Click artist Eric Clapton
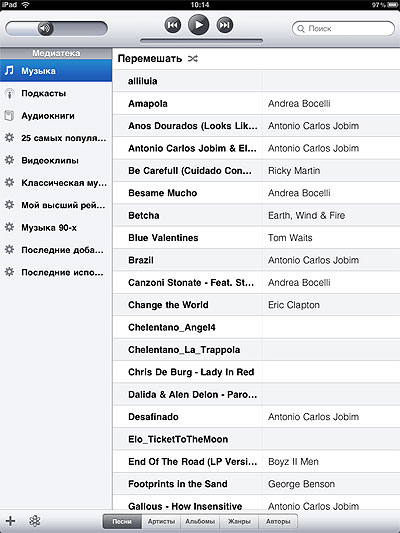400x533 pixels. [x=294, y=305]
